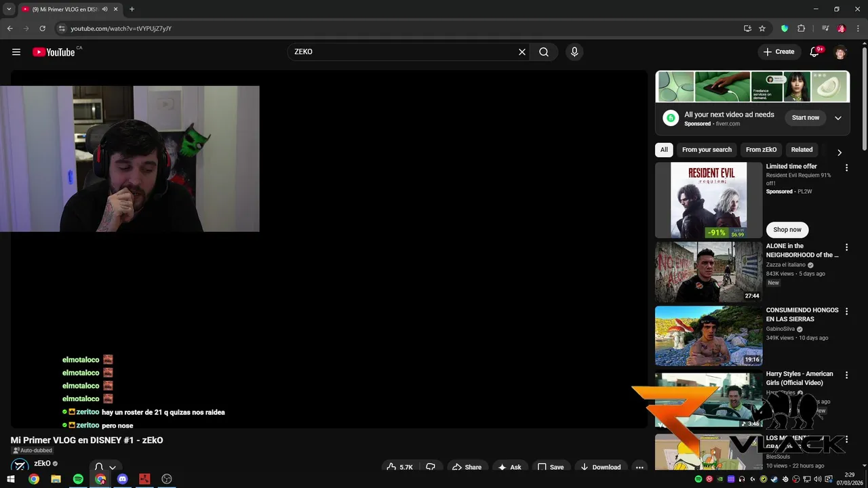Click the address bar URL
The image size is (868, 488).
click(121, 28)
